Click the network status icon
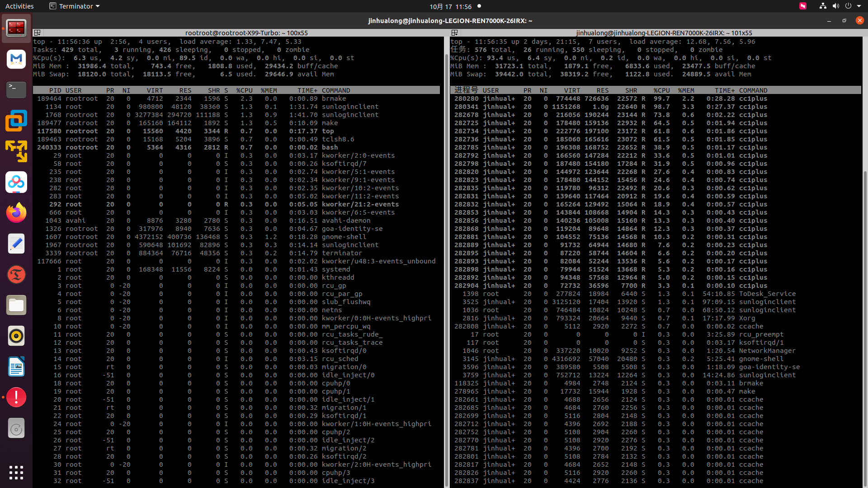This screenshot has height=488, width=868. coord(823,6)
